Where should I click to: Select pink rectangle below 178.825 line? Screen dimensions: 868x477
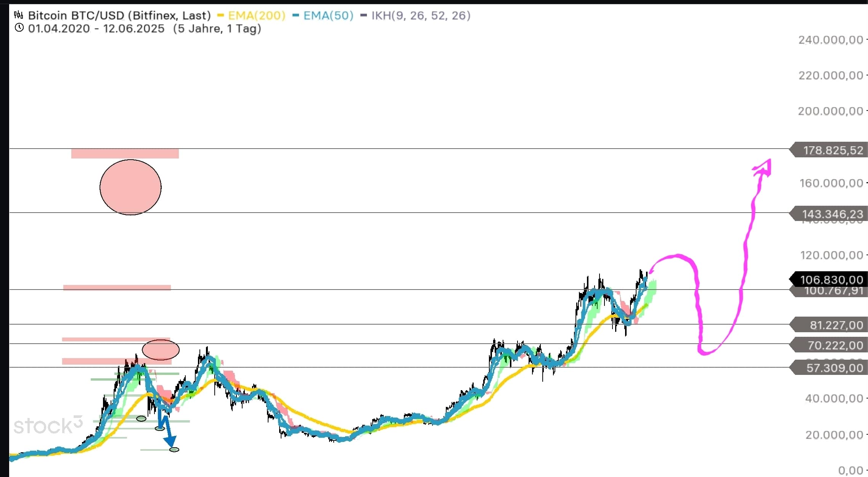tap(125, 154)
